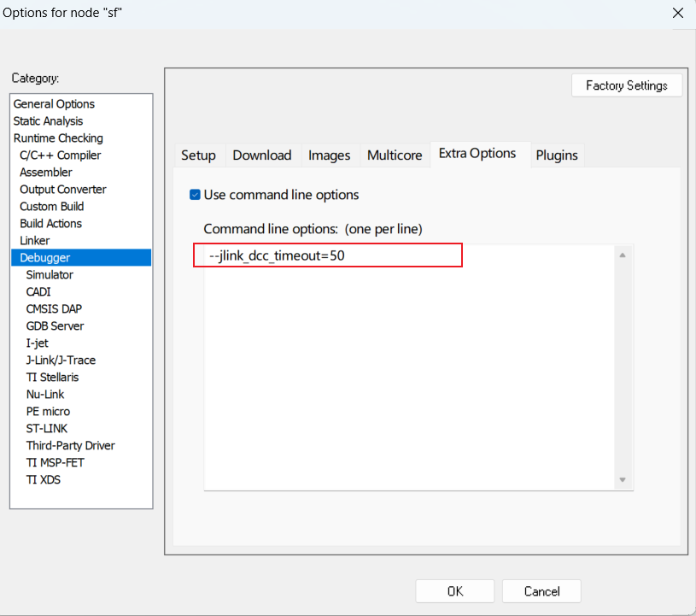Dismiss the dialog with Cancel
Viewport: 696px width, 616px height.
(x=541, y=590)
